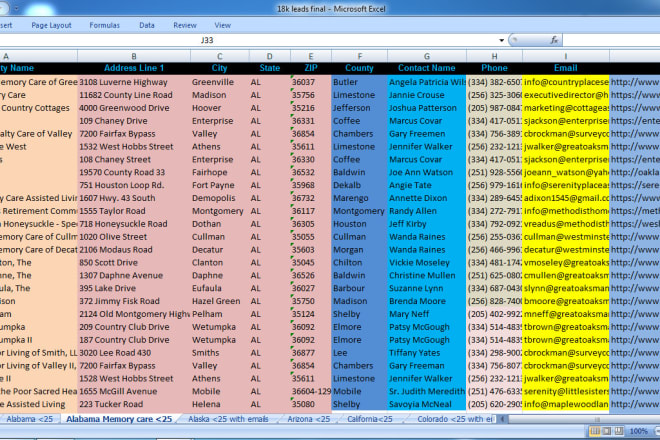Viewport: 660px width, 440px height.
Task: Select cell 3108 Luverne Highway
Action: (x=134, y=82)
